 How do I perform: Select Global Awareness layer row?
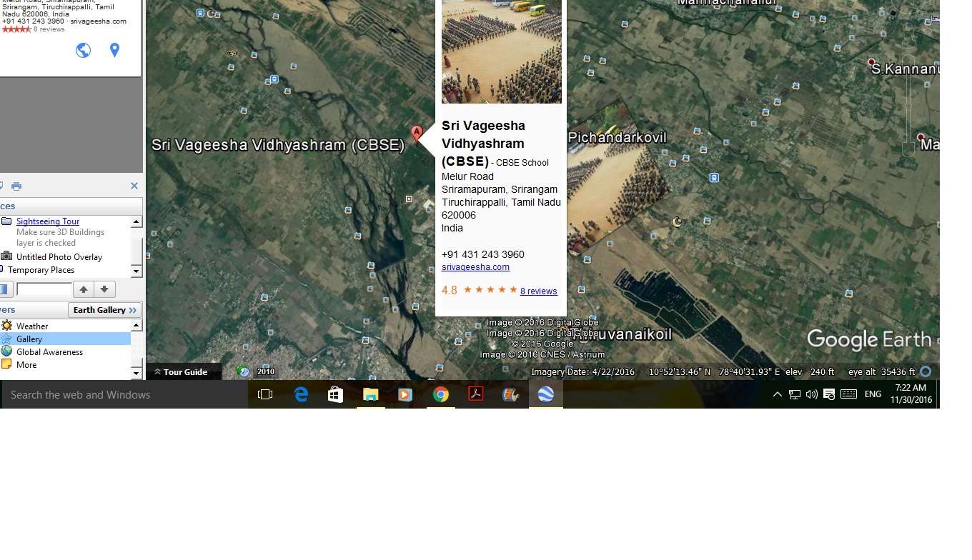click(49, 351)
